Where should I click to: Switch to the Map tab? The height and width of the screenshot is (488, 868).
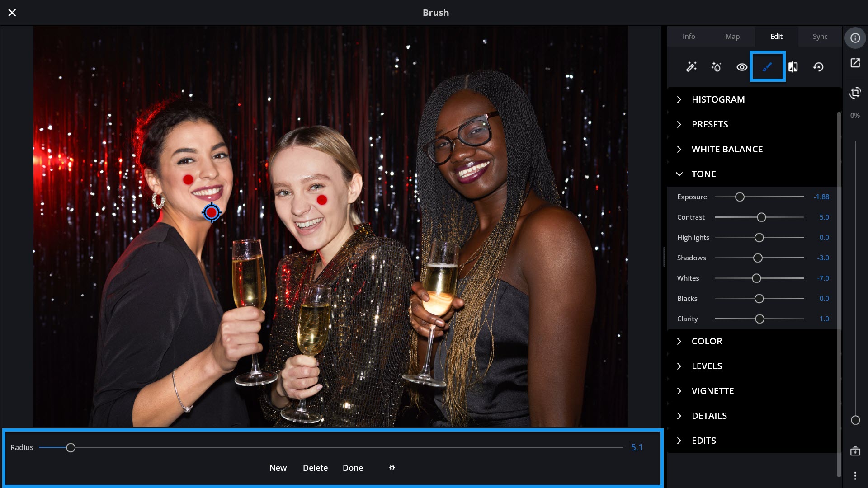[732, 37]
